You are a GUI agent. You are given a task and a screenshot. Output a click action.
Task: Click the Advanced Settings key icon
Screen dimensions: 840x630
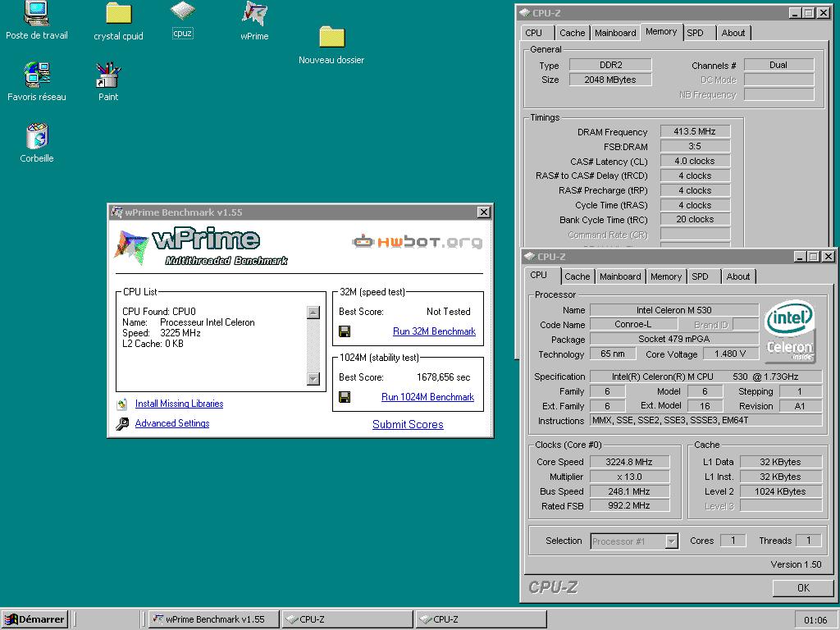(122, 424)
